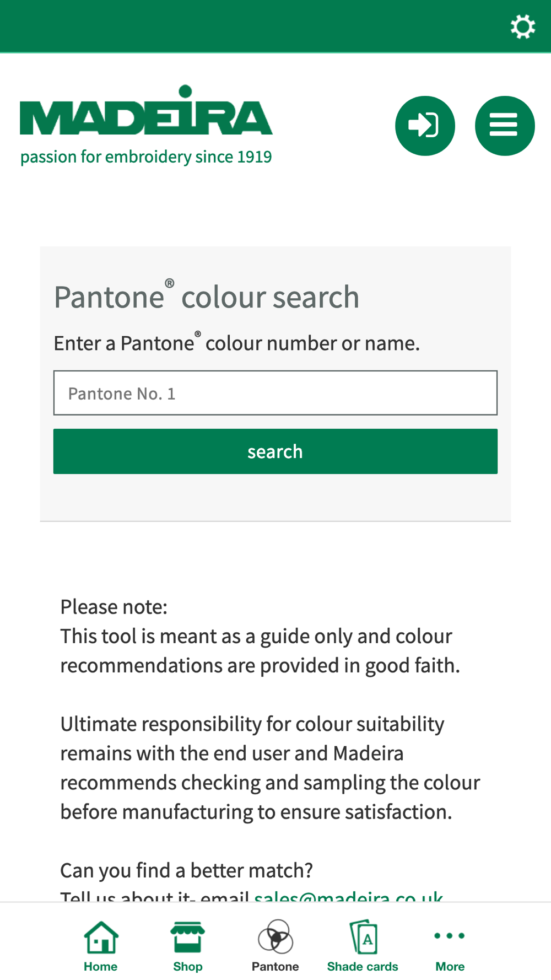
Task: Select the Pantone tab label
Action: [x=275, y=967]
